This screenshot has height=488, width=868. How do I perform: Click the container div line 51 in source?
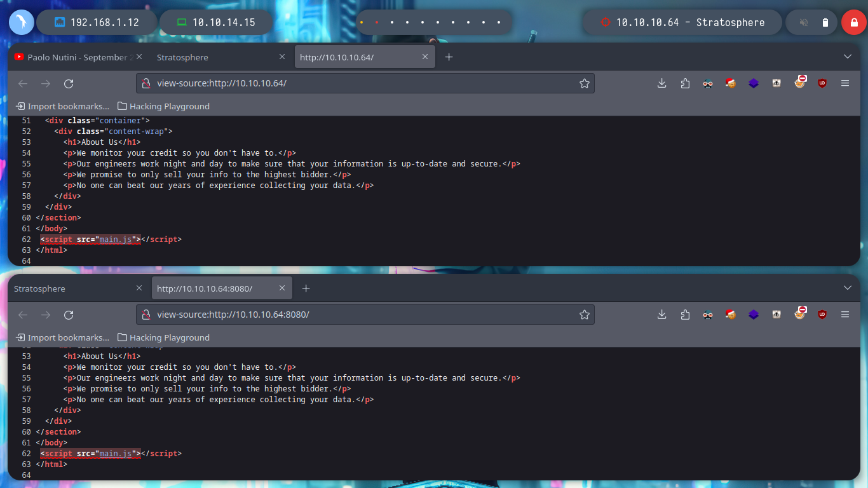[97, 121]
